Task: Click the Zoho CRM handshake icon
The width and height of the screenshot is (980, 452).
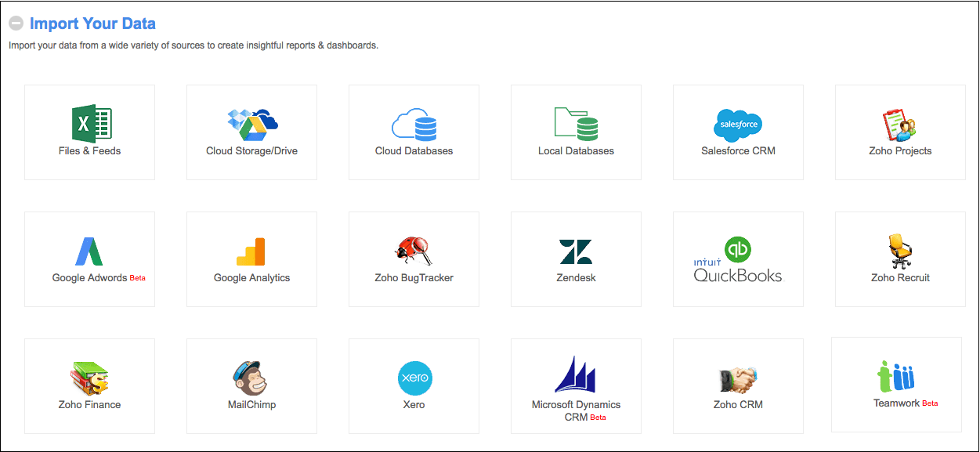Action: pyautogui.click(x=738, y=380)
